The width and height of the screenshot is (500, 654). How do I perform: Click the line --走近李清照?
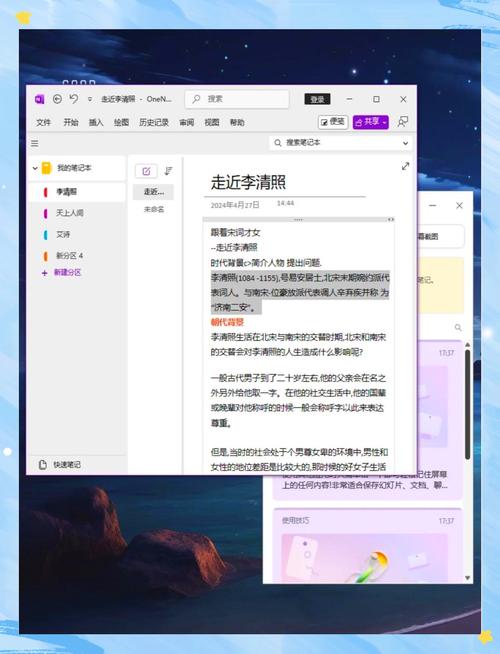234,248
